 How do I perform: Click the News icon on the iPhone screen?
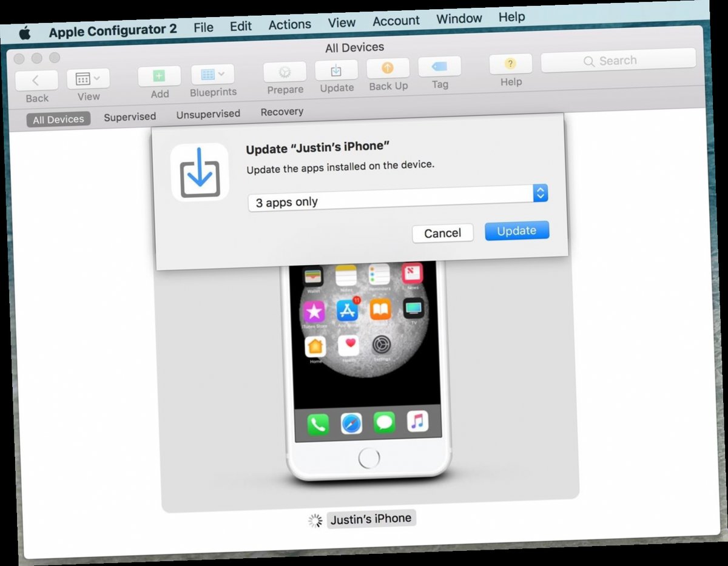point(412,273)
